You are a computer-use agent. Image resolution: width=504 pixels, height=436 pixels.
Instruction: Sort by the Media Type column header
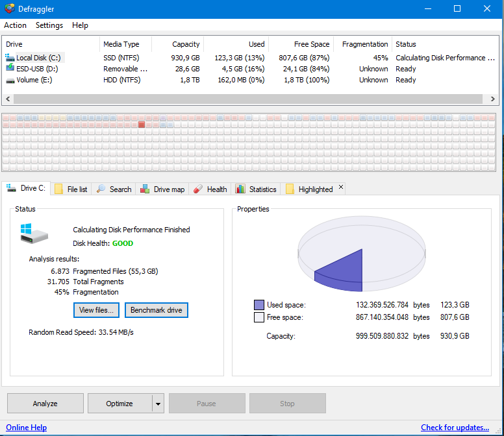click(125, 44)
